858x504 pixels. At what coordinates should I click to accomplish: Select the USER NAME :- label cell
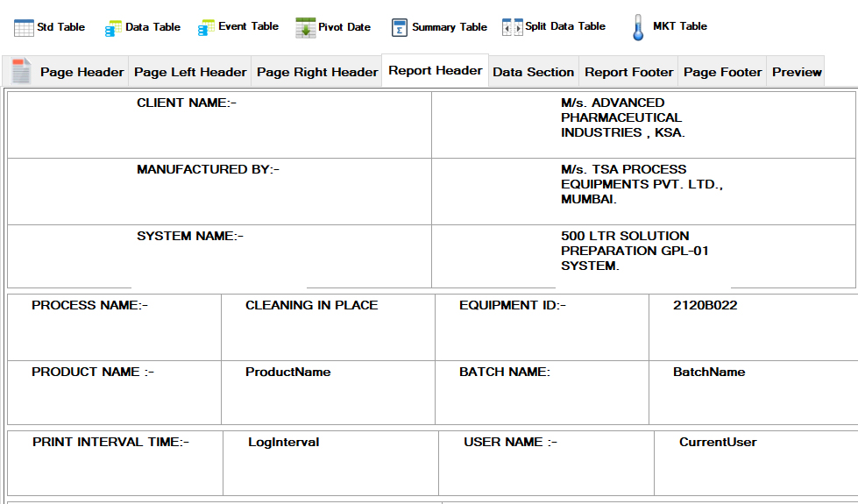click(x=547, y=463)
